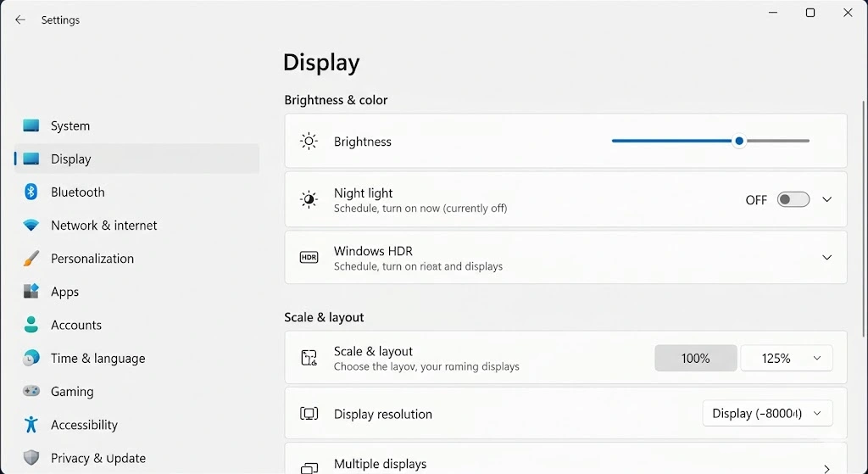Open the Display resolution dropdown
This screenshot has width=868, height=474.
pyautogui.click(x=767, y=414)
